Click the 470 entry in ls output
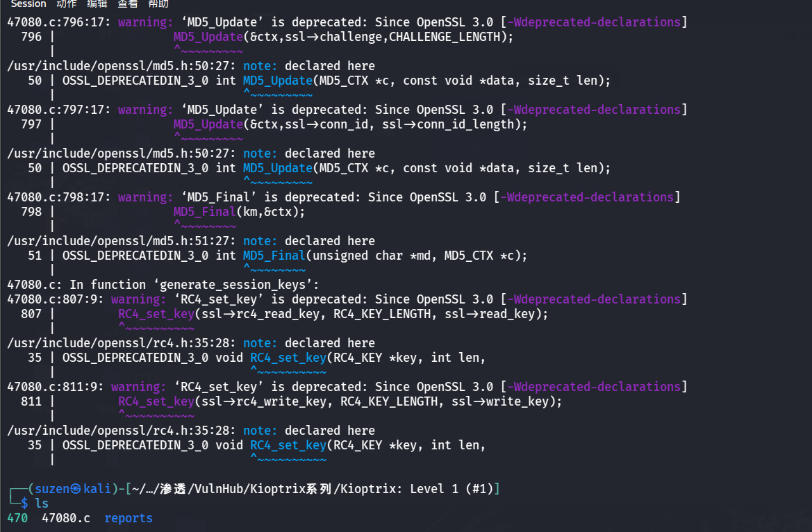 [x=17, y=518]
